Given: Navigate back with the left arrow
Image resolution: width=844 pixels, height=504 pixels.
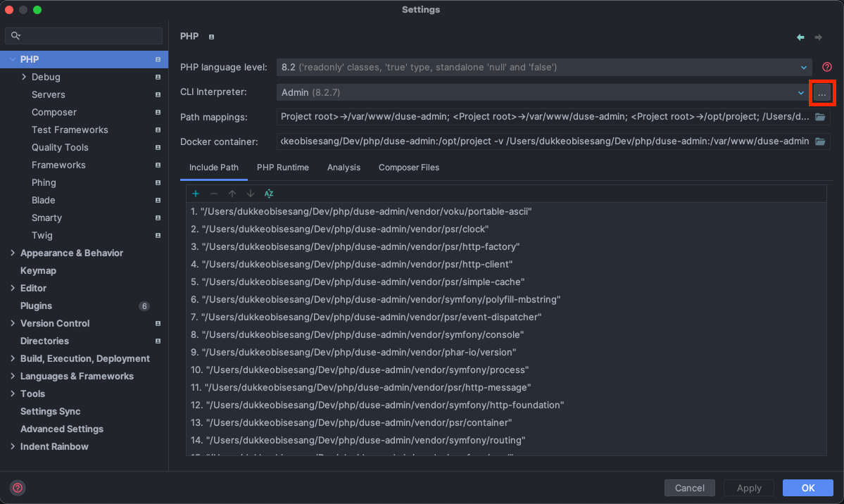Looking at the screenshot, I should coord(800,37).
